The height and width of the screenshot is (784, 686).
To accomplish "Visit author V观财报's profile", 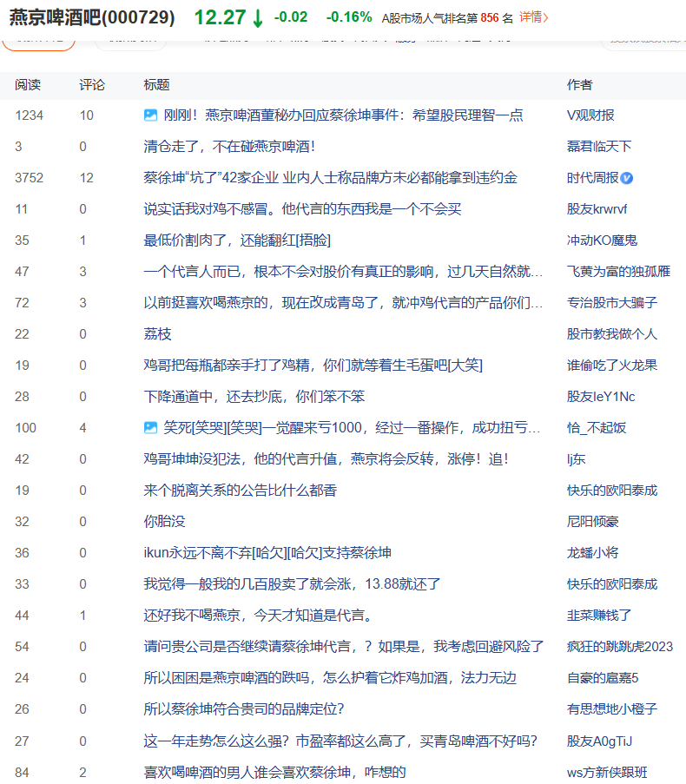I will pos(590,115).
